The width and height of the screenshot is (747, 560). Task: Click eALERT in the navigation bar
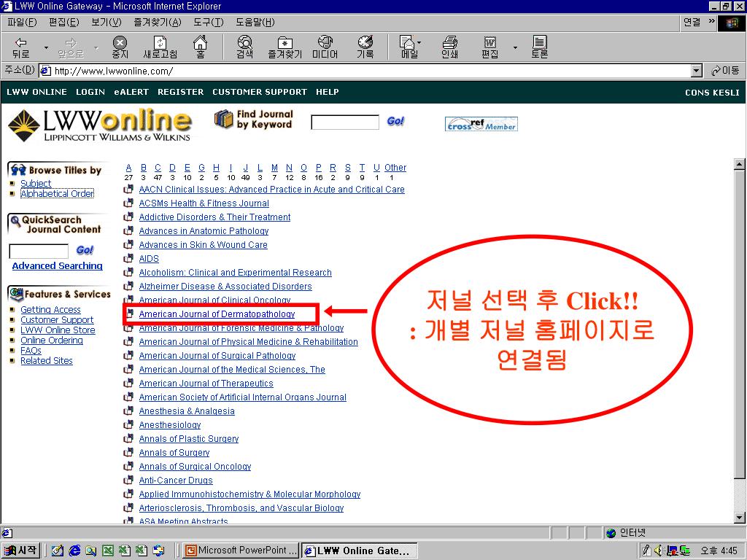131,92
